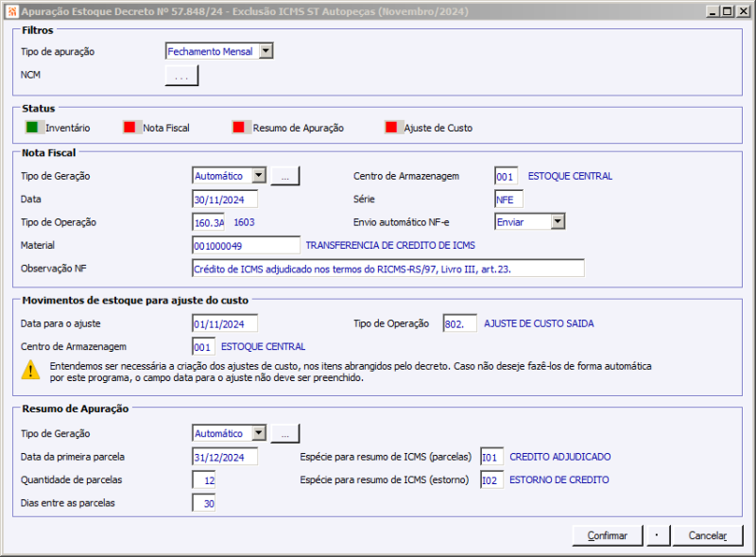
Task: Click the red Resumo de Apuração status indicator
Action: coord(239,128)
